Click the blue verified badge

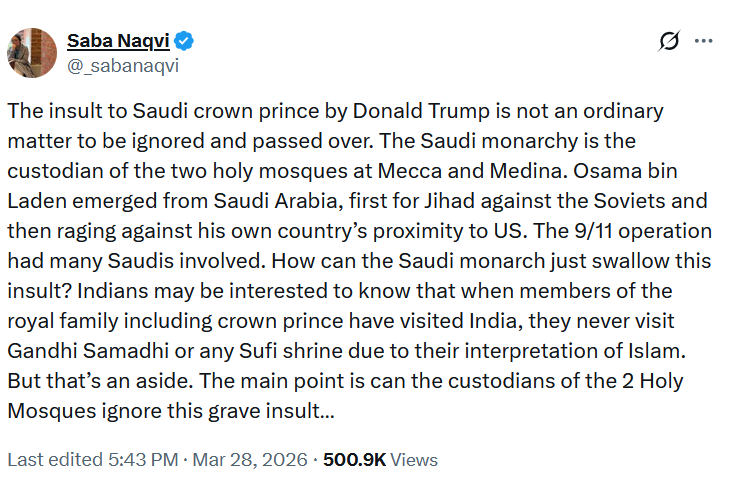tap(185, 42)
